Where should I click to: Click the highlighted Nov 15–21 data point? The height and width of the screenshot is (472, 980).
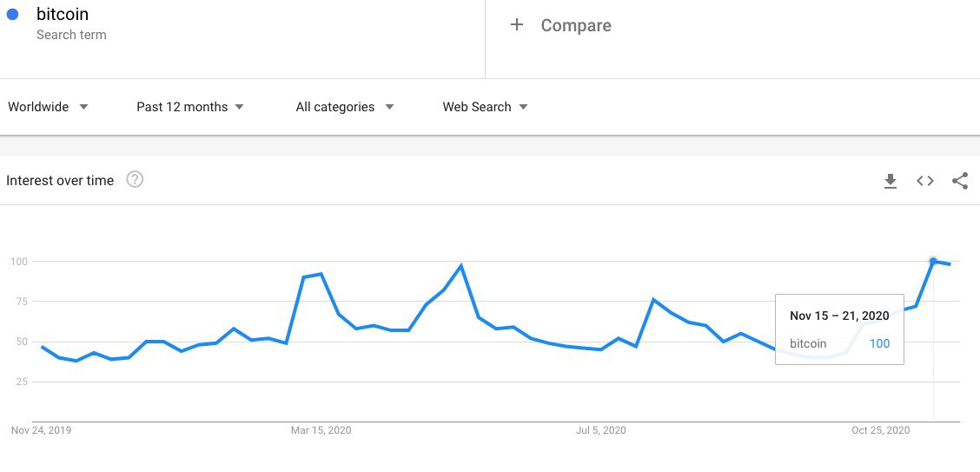click(x=933, y=261)
